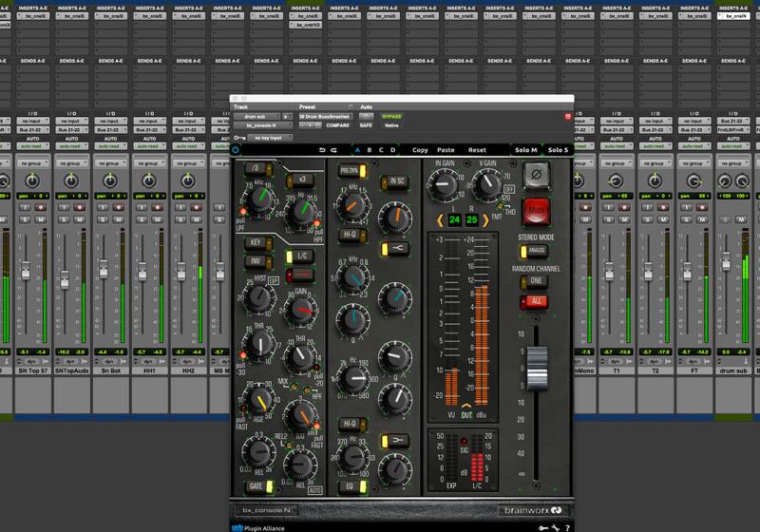Open the Drum Buss preset dropdown

tap(325, 117)
